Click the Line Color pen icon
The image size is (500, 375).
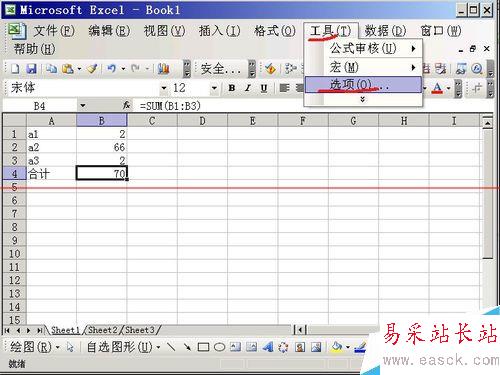coord(360,347)
